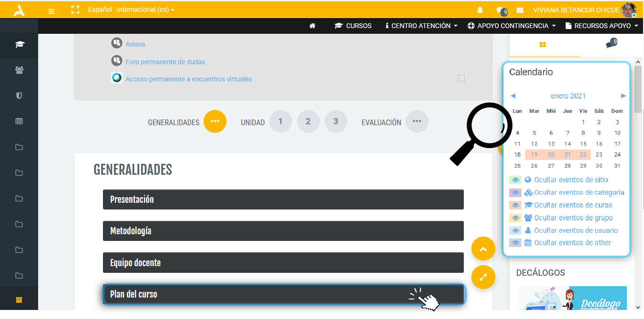Toggle the eye for course events
The image size is (644, 319).
pos(515,205)
